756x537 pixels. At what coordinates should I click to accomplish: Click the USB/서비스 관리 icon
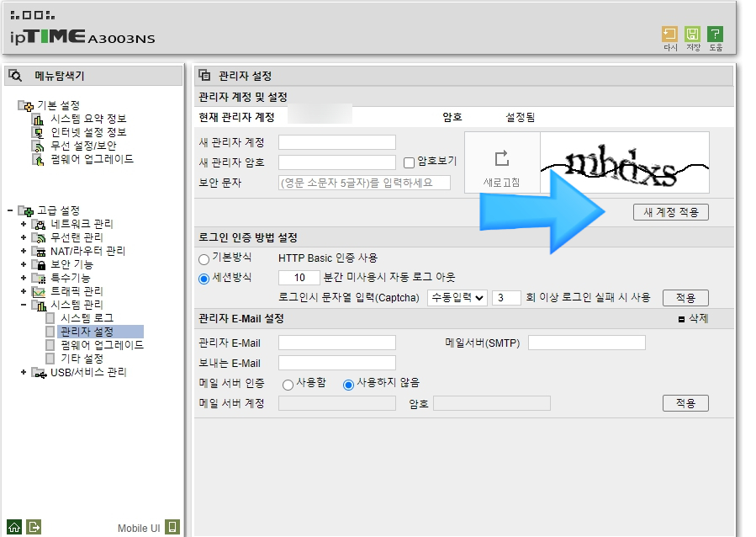click(x=39, y=373)
